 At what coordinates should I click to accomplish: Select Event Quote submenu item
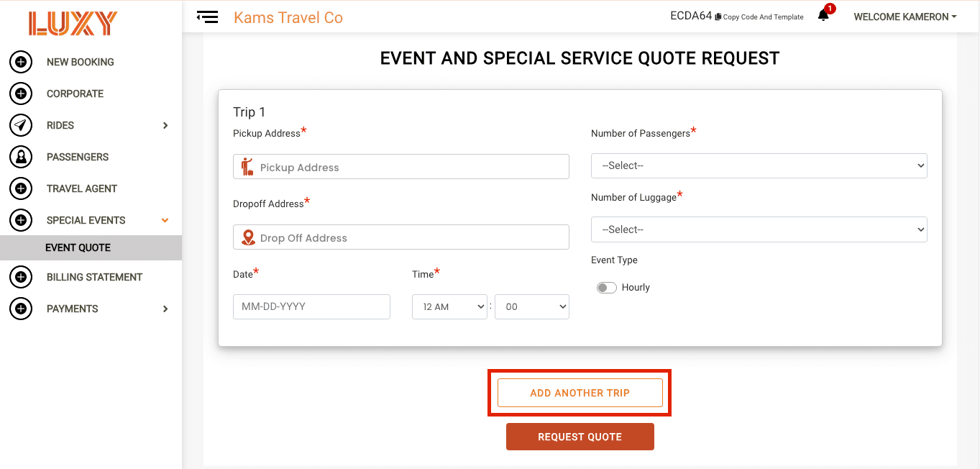91,247
